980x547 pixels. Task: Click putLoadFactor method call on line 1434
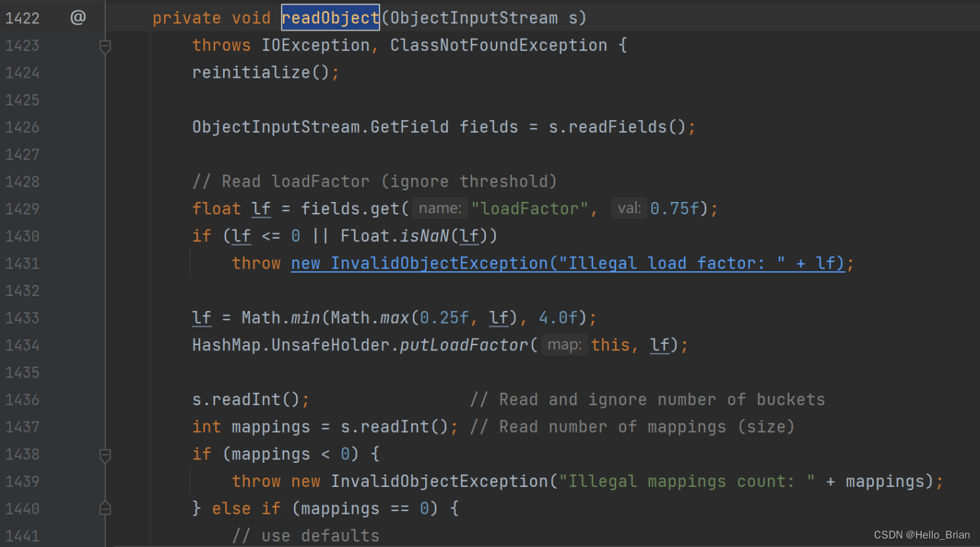pos(464,345)
